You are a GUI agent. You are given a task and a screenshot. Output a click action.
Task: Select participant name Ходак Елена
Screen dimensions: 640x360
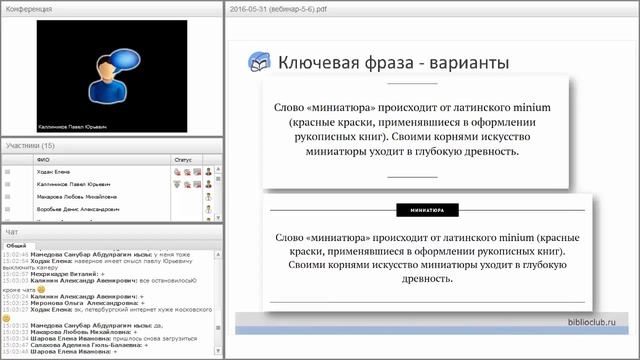(53, 172)
